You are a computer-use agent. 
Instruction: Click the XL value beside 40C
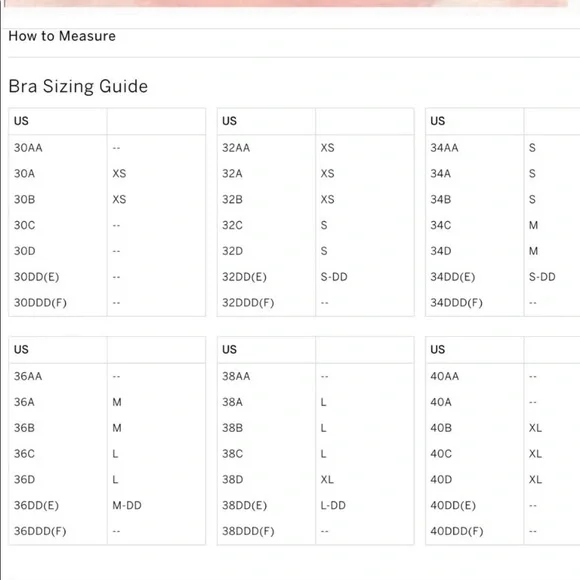[535, 454]
